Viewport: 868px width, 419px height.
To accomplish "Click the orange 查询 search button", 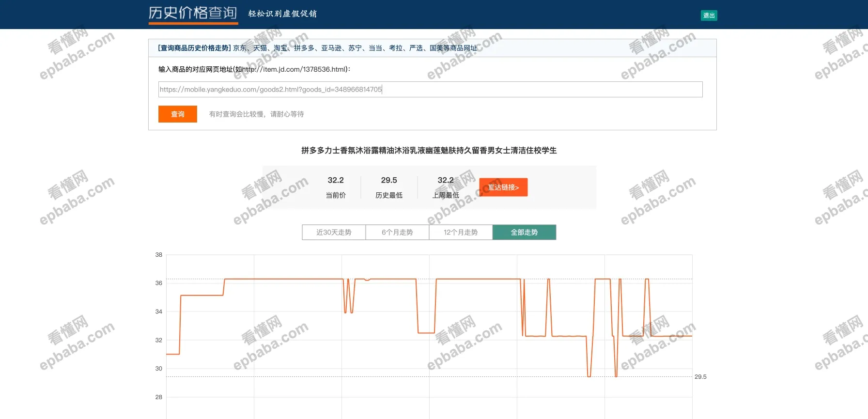I will 178,114.
